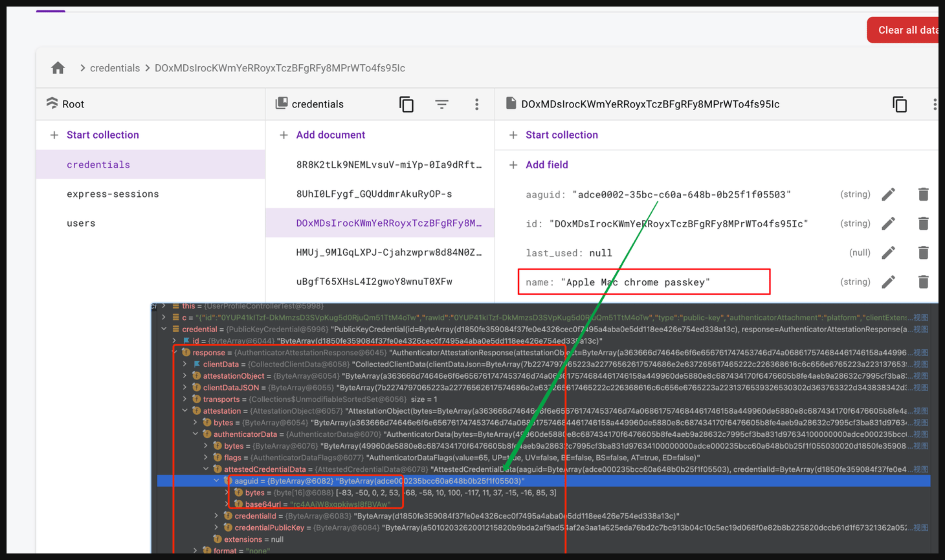This screenshot has height=560, width=945.
Task: Collapse the selected aaguid node
Action: [x=217, y=481]
